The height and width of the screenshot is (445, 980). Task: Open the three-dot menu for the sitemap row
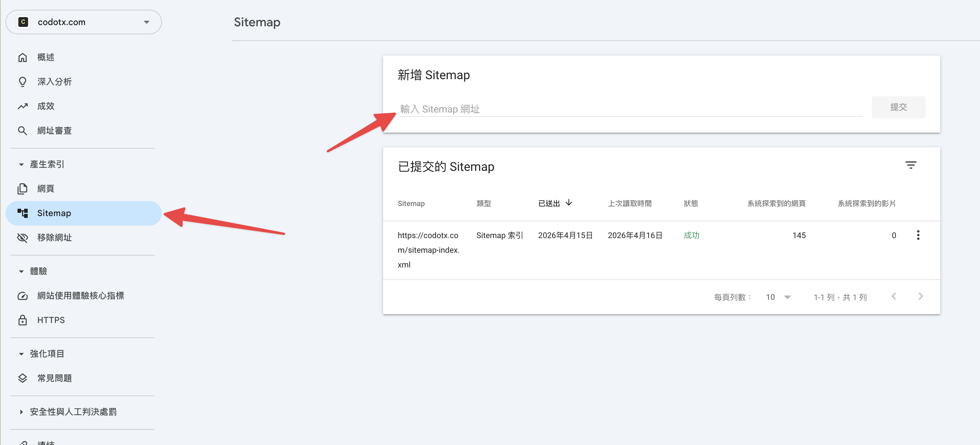[x=918, y=235]
